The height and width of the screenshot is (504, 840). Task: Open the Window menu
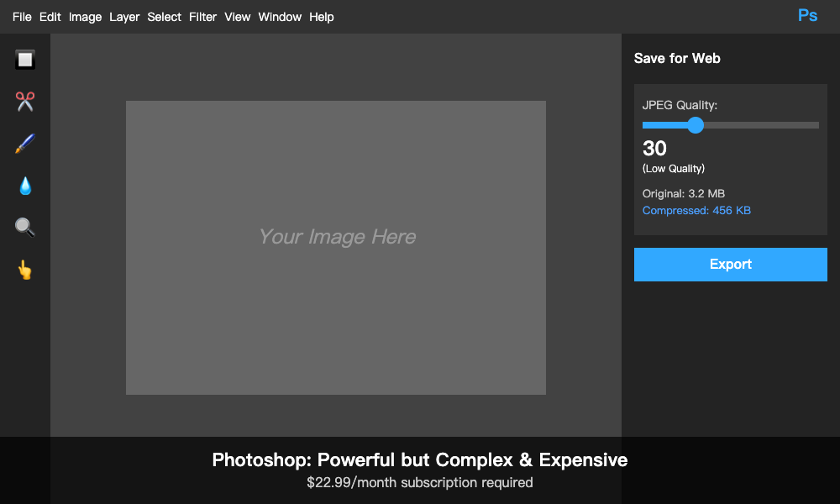pos(280,17)
